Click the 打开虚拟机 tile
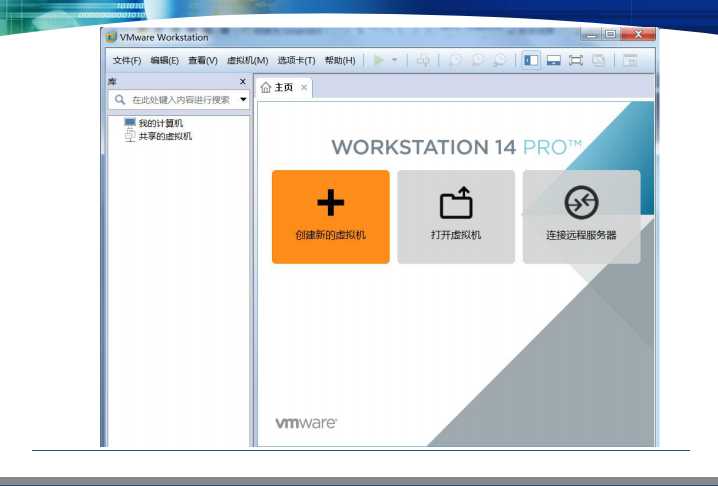This screenshot has height=486, width=718. [456, 217]
